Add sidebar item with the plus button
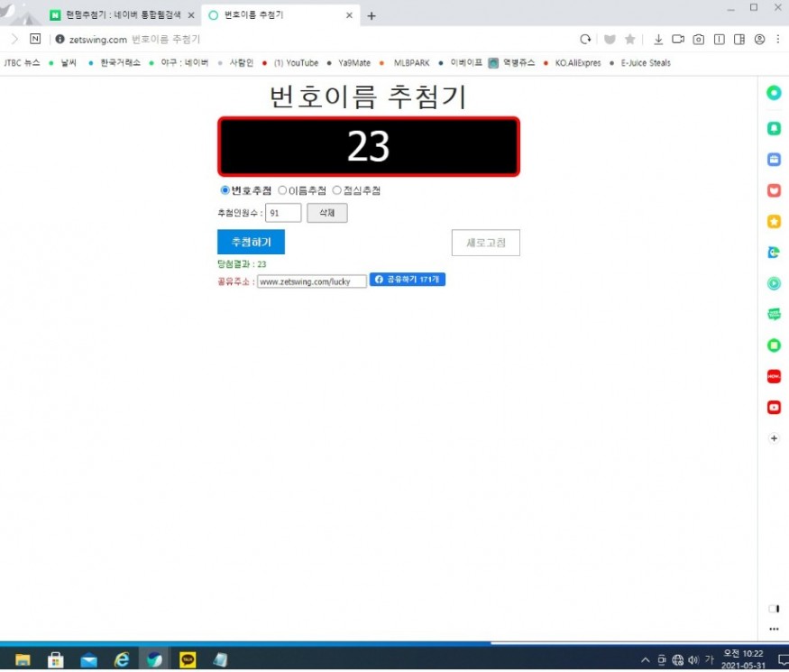Viewport: 789px width, 672px height. coord(774,438)
